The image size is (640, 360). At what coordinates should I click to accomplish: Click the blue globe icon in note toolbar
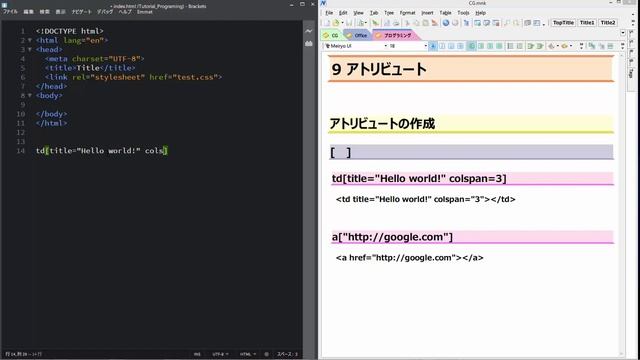446,23
